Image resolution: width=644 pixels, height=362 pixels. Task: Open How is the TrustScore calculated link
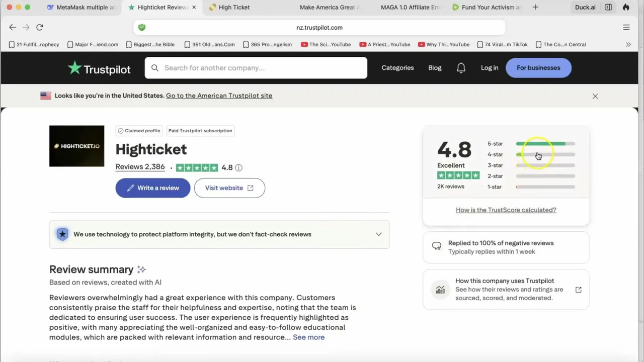[506, 210]
